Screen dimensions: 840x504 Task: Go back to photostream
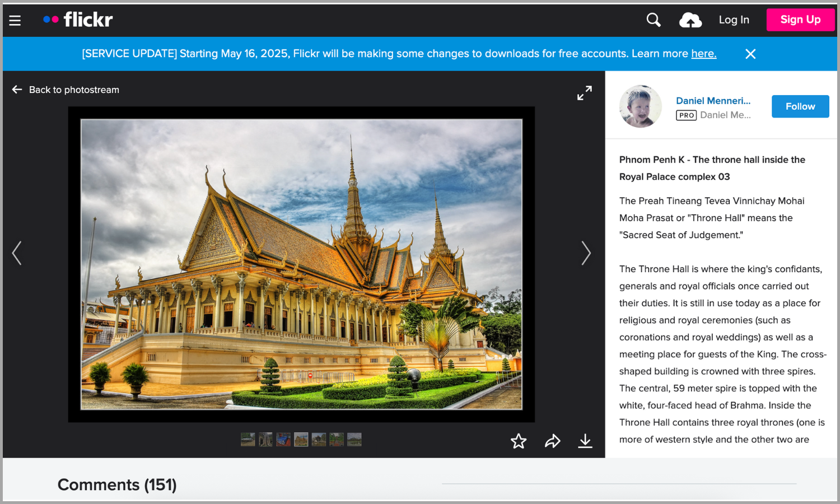[66, 90]
